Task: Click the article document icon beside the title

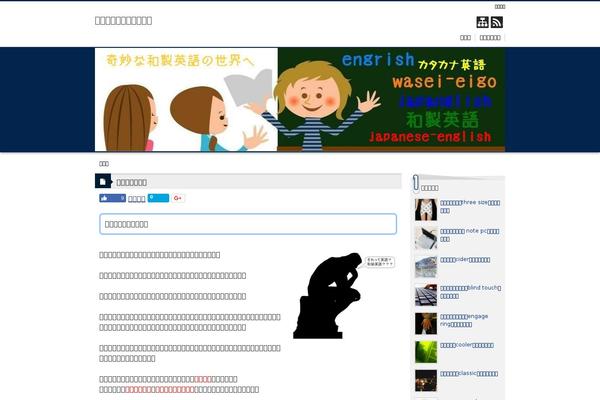Action: (103, 181)
